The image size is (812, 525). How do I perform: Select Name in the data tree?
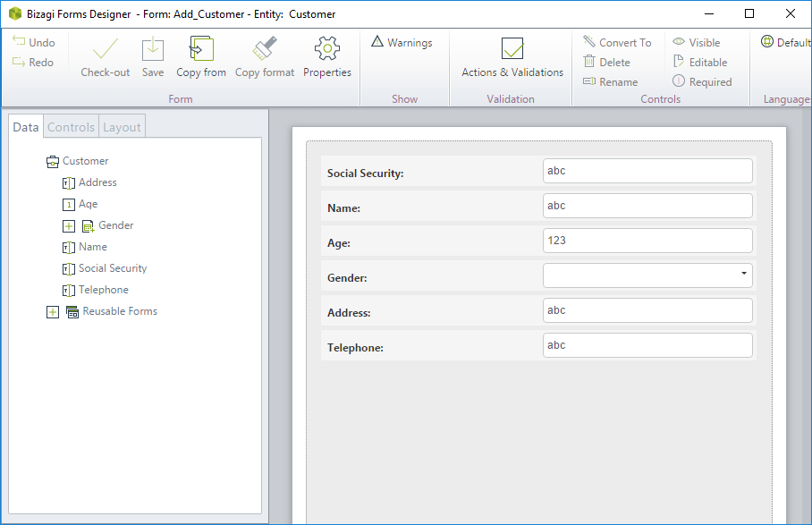pyautogui.click(x=93, y=247)
